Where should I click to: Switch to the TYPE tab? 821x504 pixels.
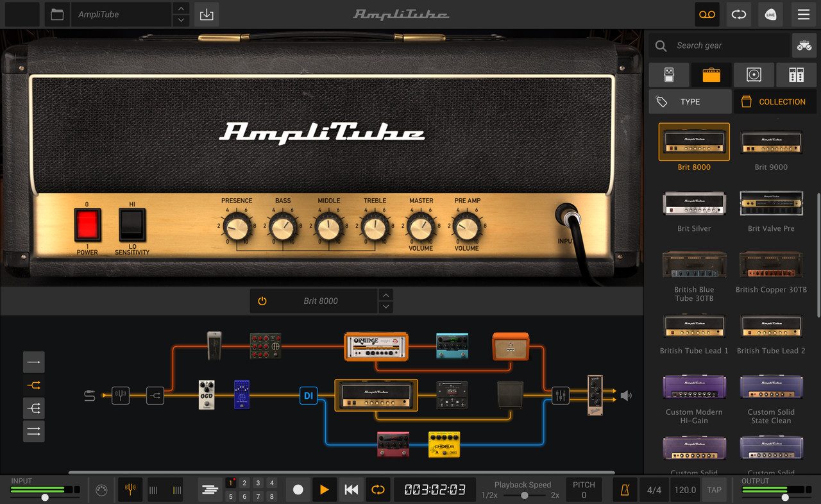coord(690,101)
